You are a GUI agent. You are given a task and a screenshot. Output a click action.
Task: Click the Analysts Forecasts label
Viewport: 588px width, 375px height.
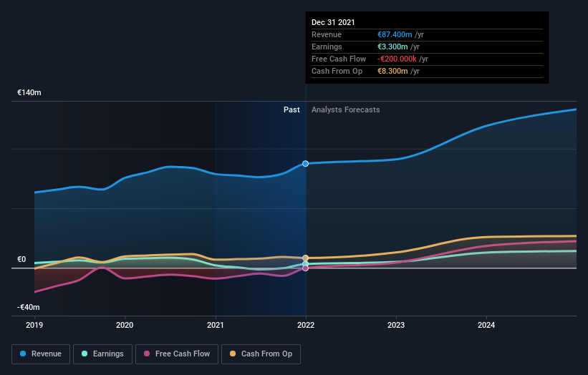(x=346, y=109)
